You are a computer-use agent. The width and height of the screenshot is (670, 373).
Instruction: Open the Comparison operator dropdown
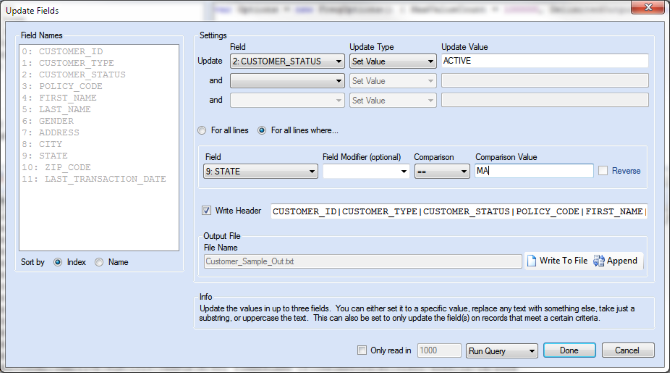pyautogui.click(x=442, y=171)
